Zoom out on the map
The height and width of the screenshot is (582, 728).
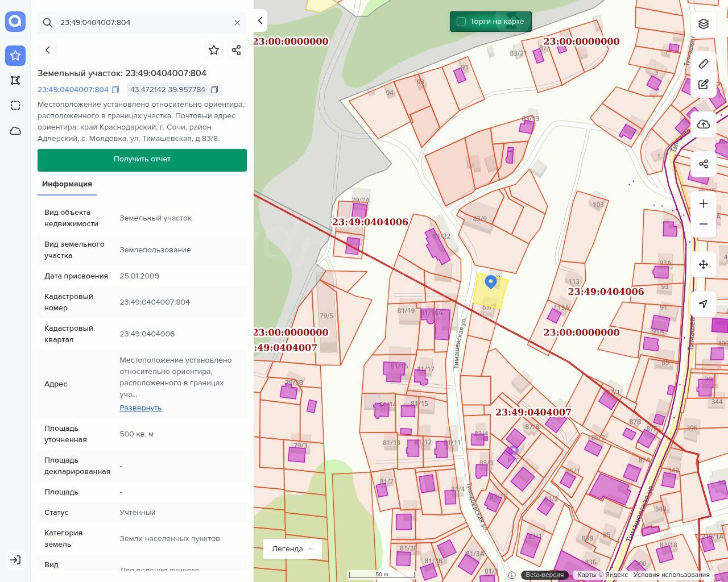pyautogui.click(x=704, y=224)
